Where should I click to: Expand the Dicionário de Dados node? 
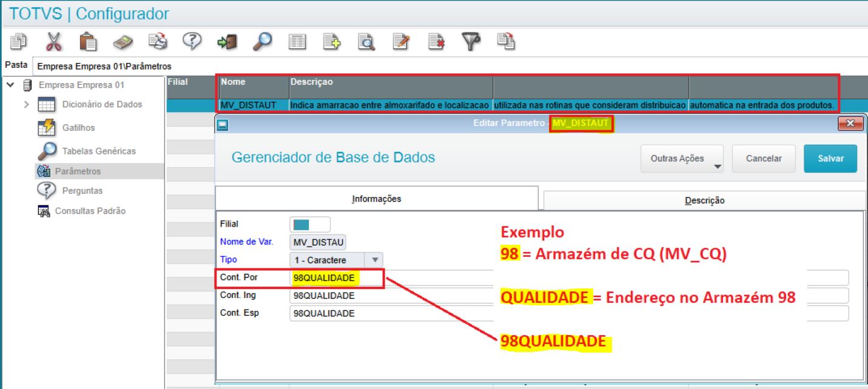click(27, 104)
